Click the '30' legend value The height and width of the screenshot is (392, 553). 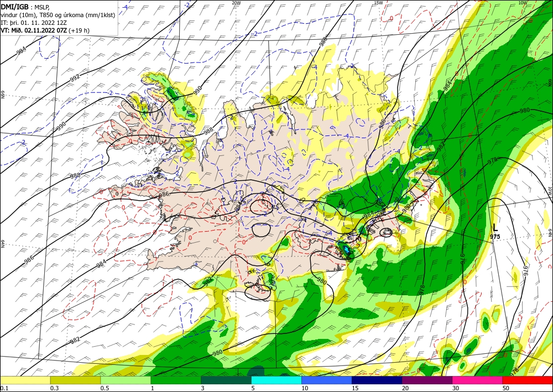pos(456,389)
